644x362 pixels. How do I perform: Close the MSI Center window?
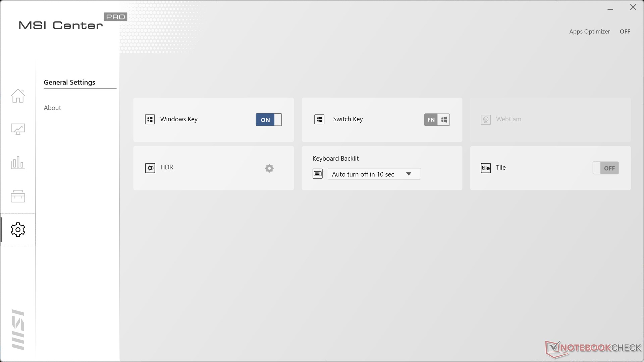point(633,7)
